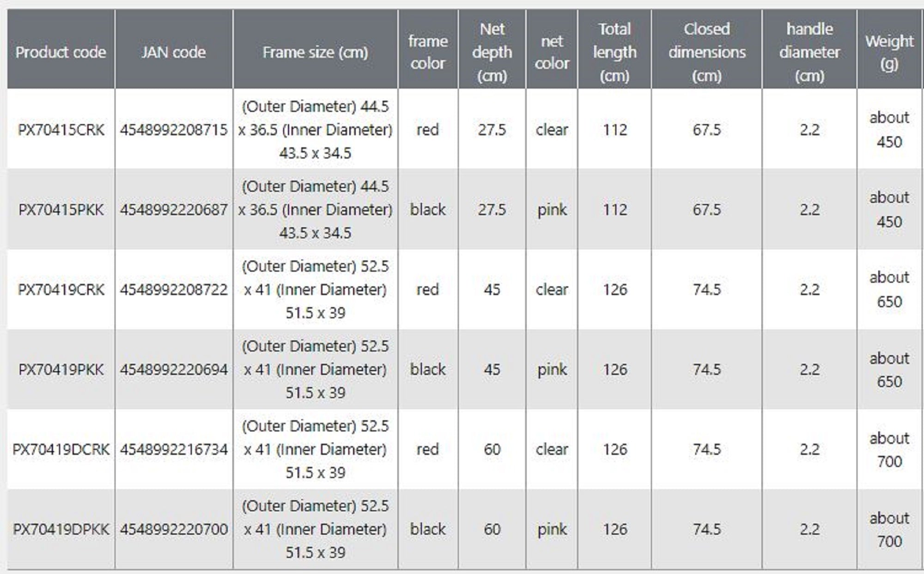
Task: Click JAN code 4548992208722
Action: 174,290
